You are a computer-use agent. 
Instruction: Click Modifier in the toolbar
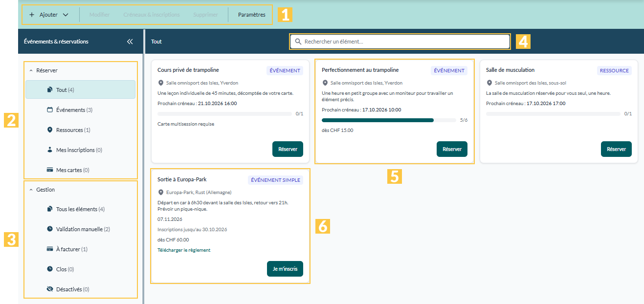pyautogui.click(x=99, y=15)
